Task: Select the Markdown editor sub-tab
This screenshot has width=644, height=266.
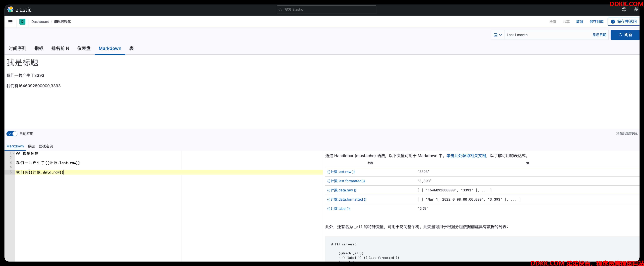Action: click(x=15, y=146)
